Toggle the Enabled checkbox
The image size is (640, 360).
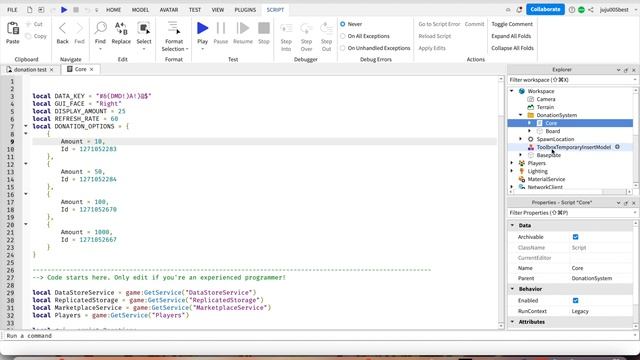pos(576,300)
